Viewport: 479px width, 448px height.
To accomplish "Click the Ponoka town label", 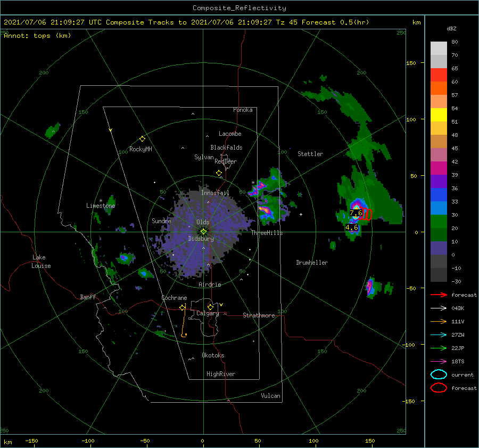I will [x=243, y=110].
